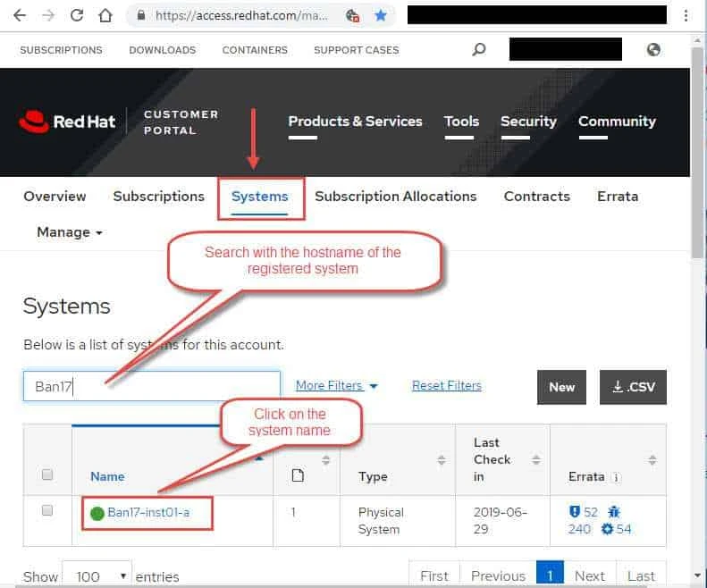Download the .CSV export
The width and height of the screenshot is (707, 588).
tap(633, 387)
